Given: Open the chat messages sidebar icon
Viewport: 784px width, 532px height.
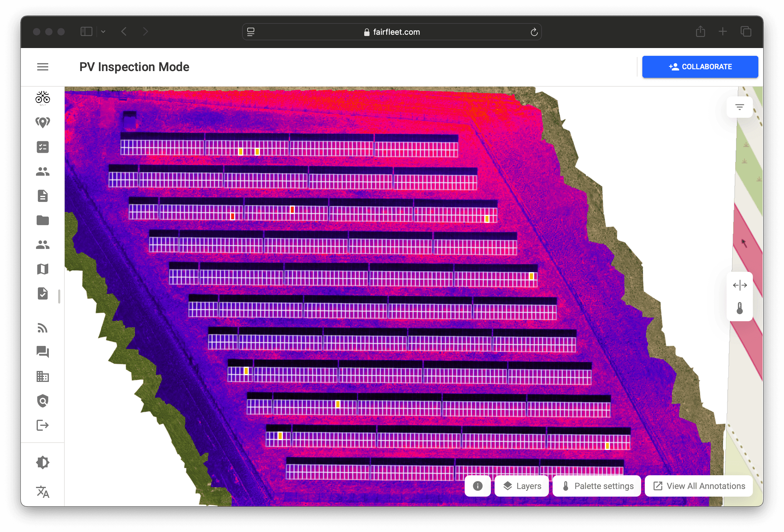Looking at the screenshot, I should point(42,352).
